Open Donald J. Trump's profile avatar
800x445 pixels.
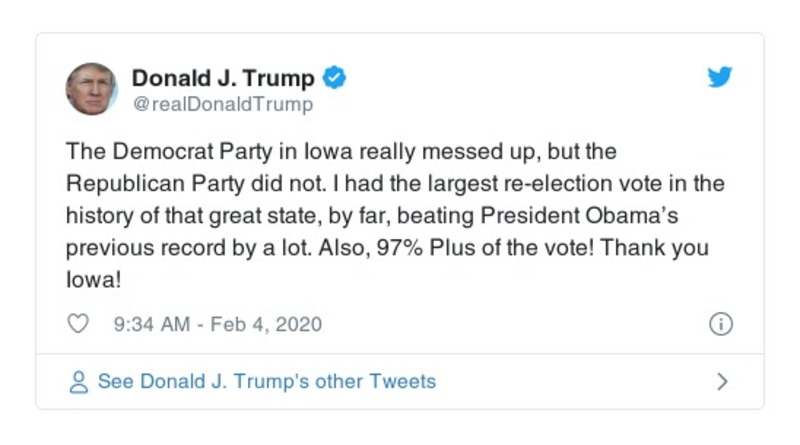pyautogui.click(x=92, y=89)
